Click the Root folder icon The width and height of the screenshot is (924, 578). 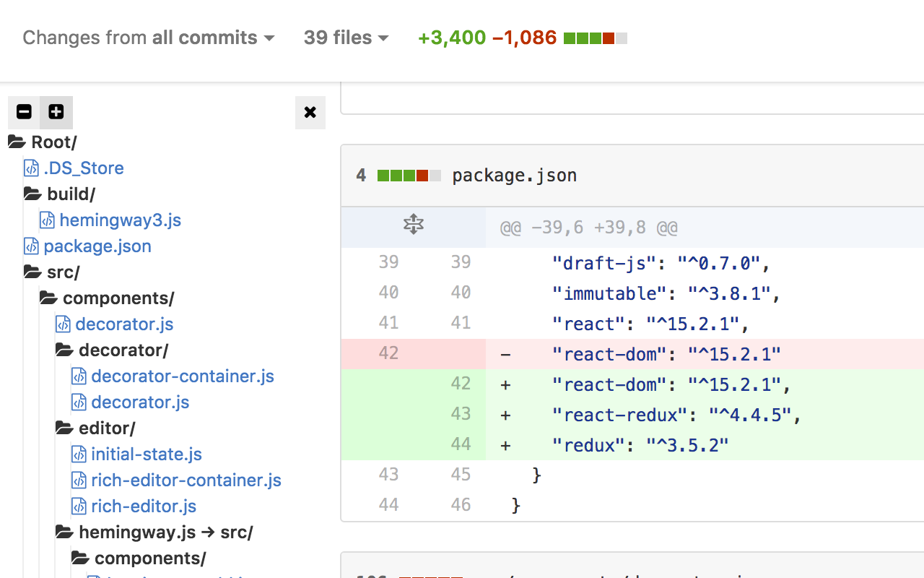[17, 142]
